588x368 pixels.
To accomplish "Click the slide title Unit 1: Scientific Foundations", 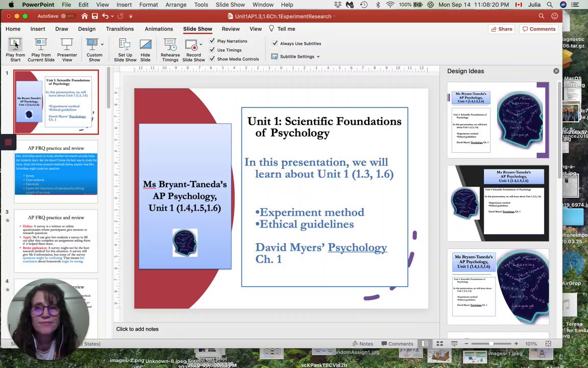I will (325, 127).
